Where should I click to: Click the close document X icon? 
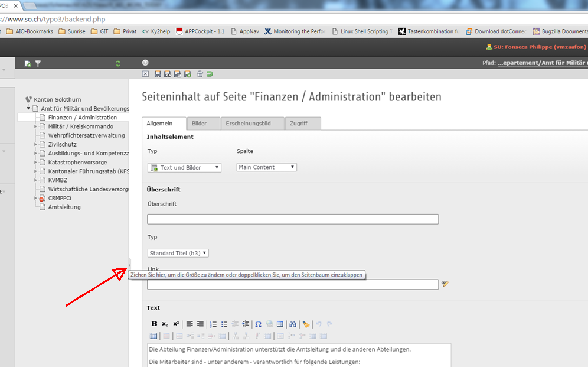[146, 74]
